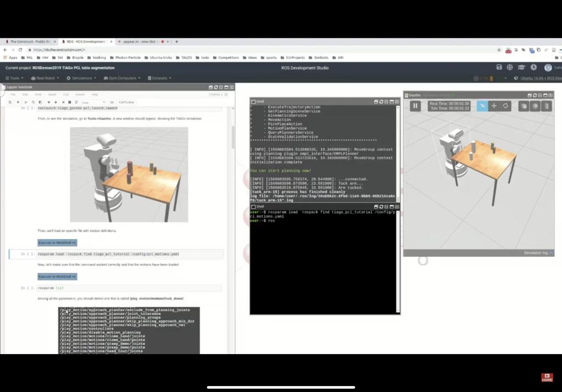
Task: Open the Gym Computers dropdown menu
Action: point(122,78)
